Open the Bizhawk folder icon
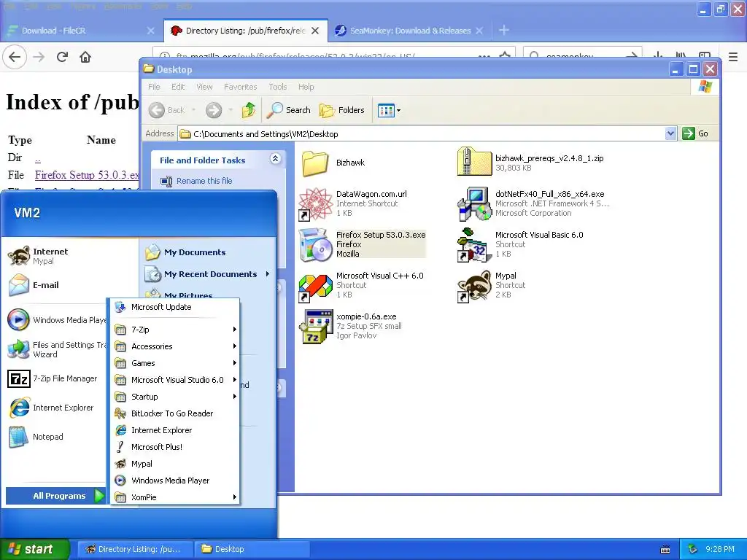The height and width of the screenshot is (560, 747). click(315, 163)
